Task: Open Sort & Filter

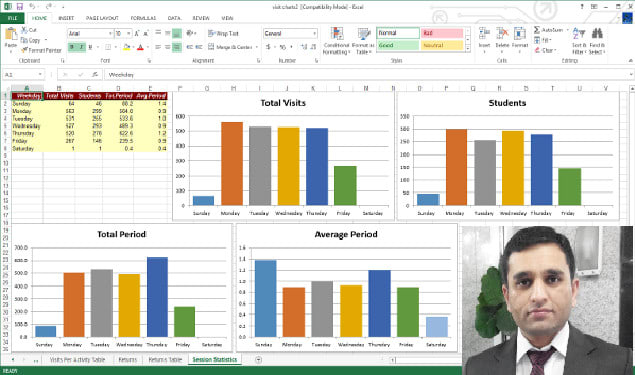Action: pyautogui.click(x=579, y=41)
